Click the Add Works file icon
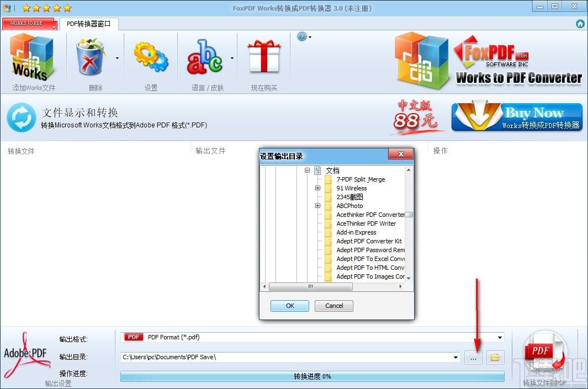588x389 pixels. click(32, 57)
